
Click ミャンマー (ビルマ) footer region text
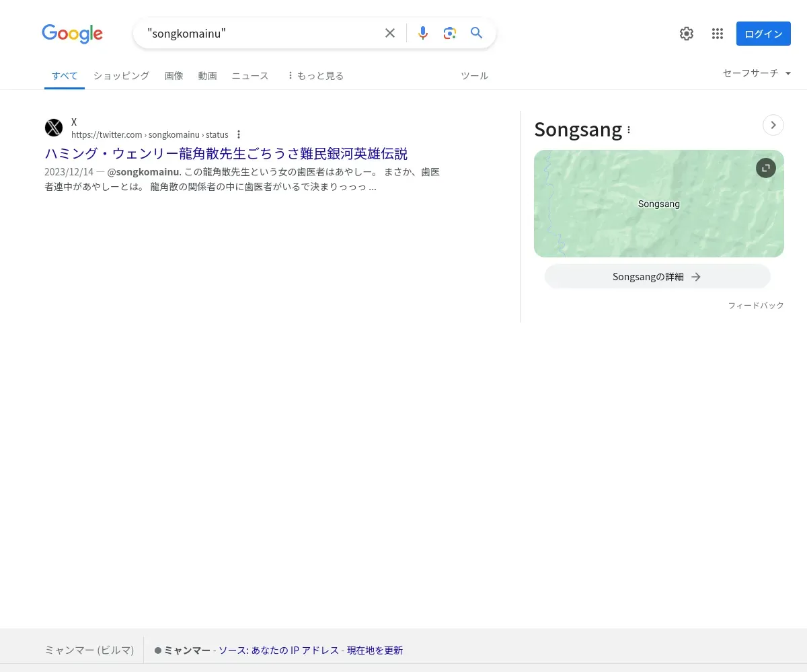pyautogui.click(x=89, y=650)
